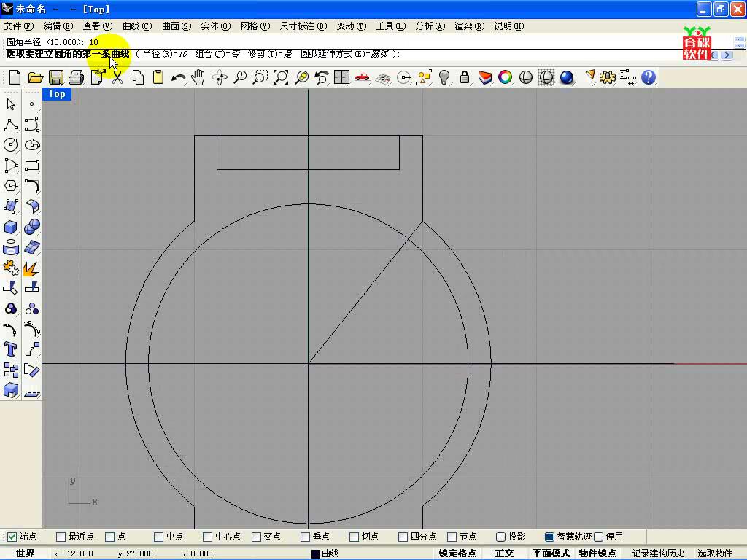Select the Explode tool icon

pos(32,268)
